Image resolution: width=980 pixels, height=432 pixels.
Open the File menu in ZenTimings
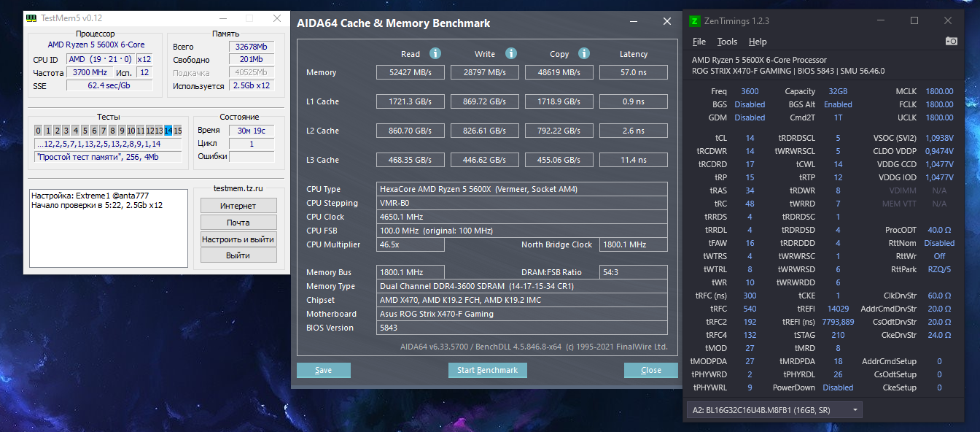click(x=699, y=42)
